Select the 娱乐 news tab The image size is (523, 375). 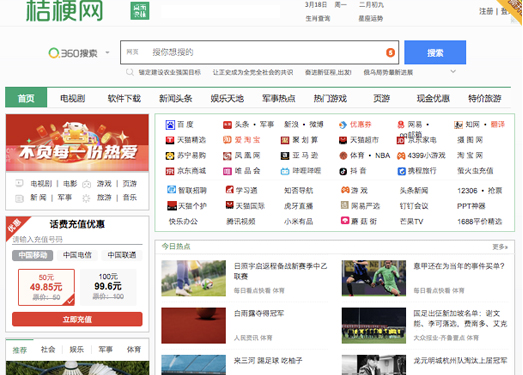coord(76,349)
